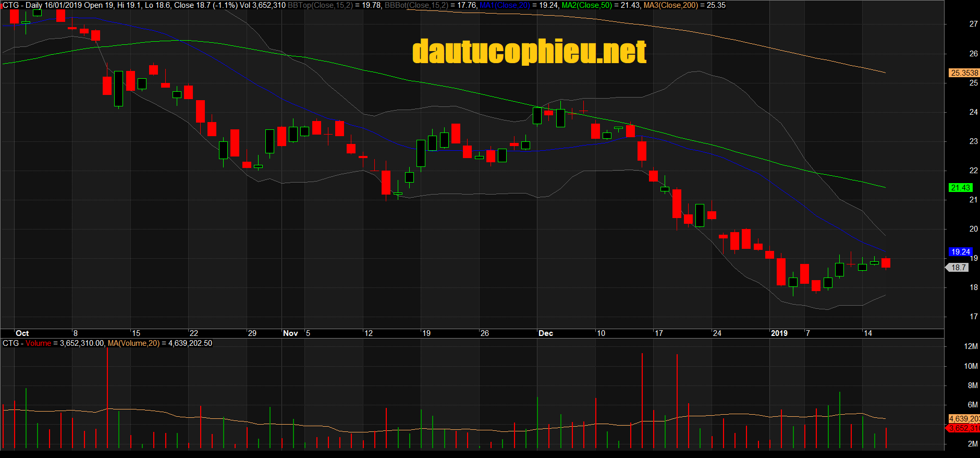The width and height of the screenshot is (980, 458).
Task: Click the dautucophieu.net watermark
Action: point(529,52)
